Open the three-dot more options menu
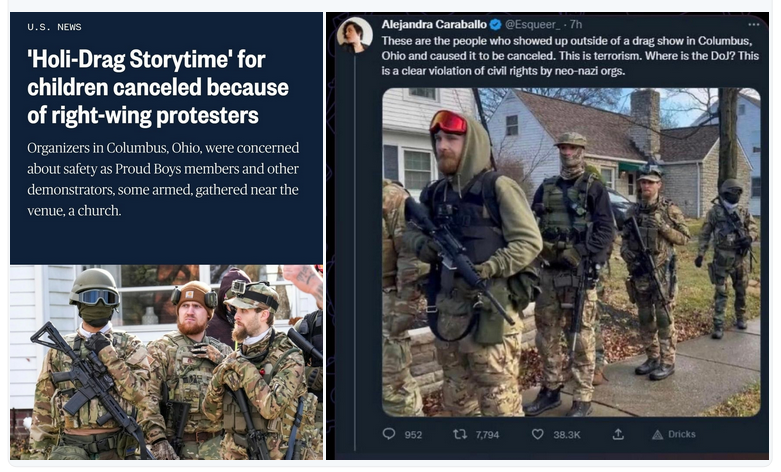Screen dimensions: 781x472 pyautogui.click(x=754, y=24)
